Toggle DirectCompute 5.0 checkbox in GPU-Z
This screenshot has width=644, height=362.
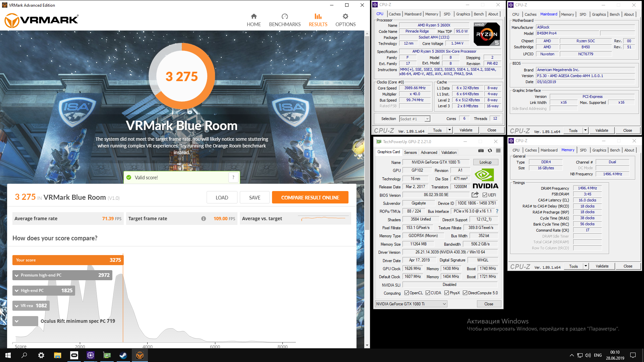465,293
